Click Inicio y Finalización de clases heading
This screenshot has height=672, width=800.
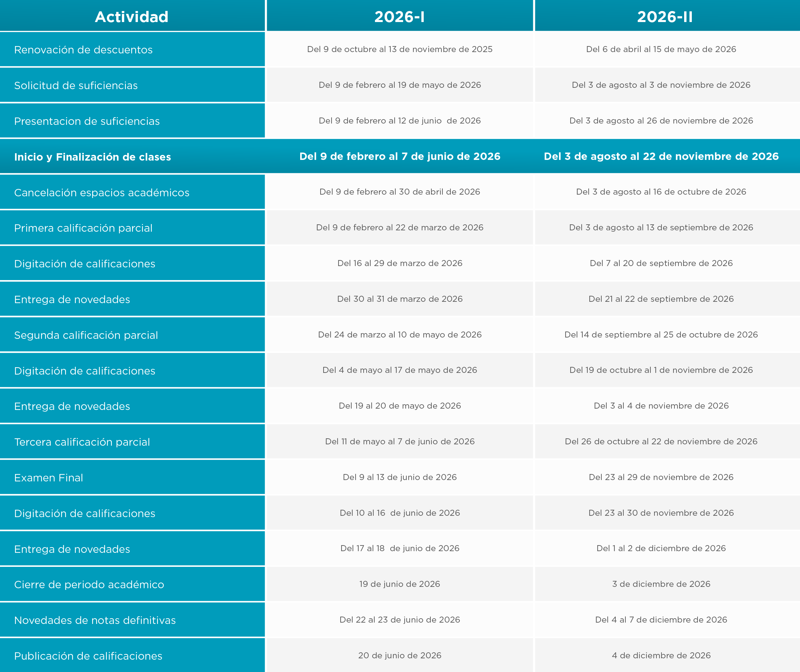click(92, 157)
